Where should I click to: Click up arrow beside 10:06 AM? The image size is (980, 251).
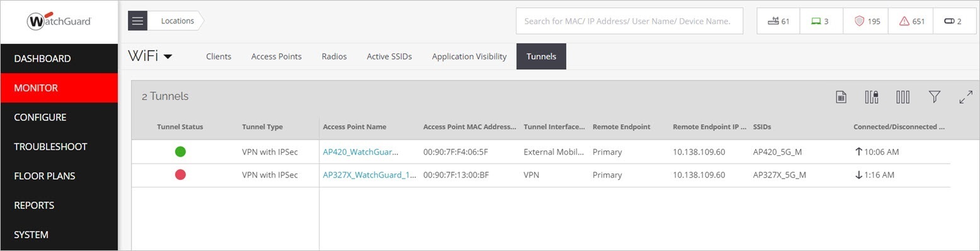pyautogui.click(x=858, y=152)
